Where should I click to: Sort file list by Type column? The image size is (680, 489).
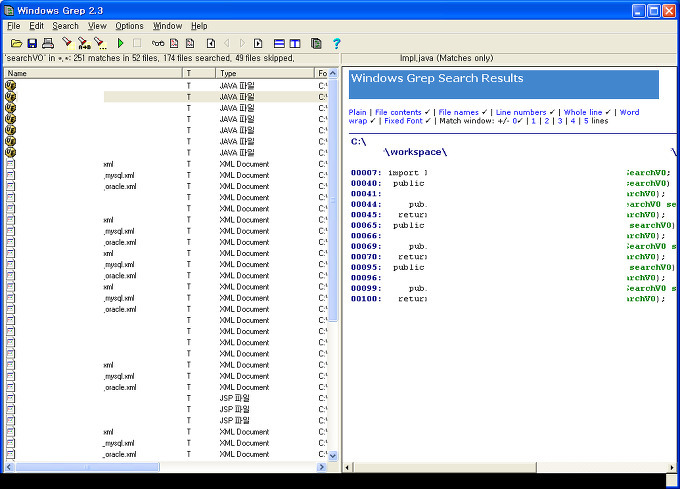coord(265,73)
